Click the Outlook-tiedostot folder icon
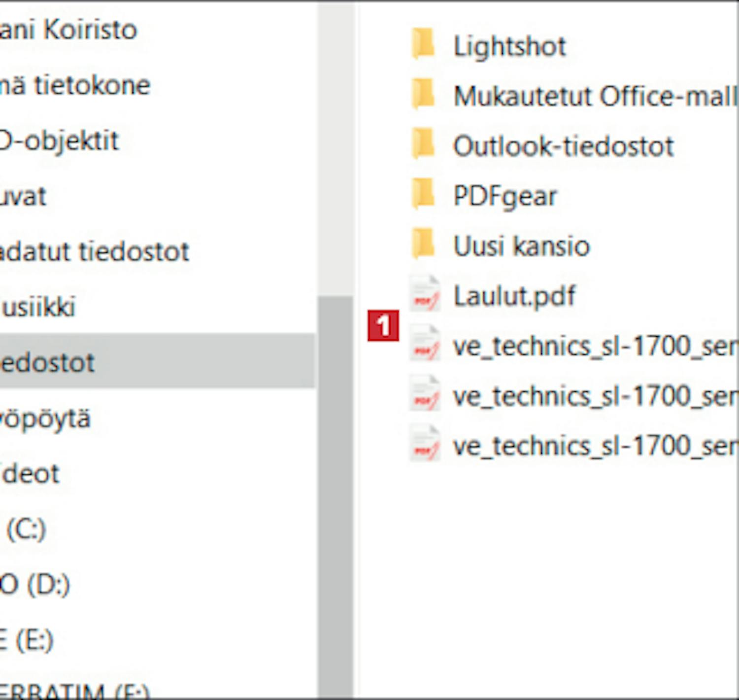 [423, 144]
